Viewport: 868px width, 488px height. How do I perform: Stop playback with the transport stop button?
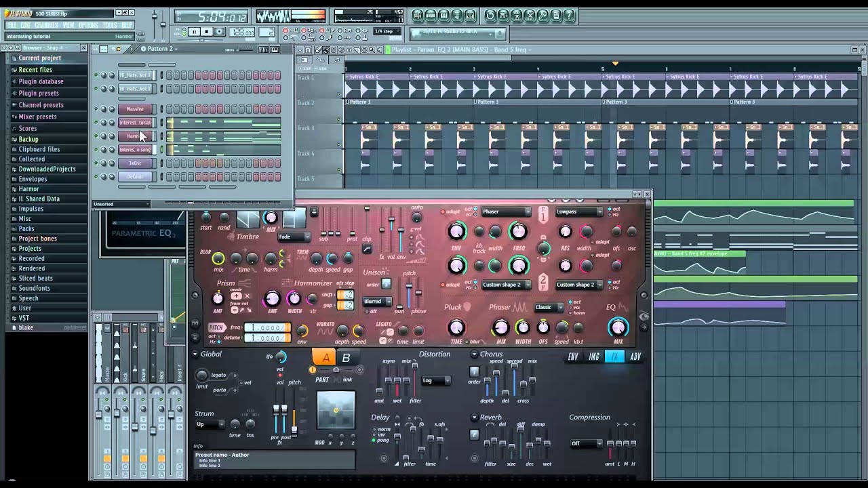pos(207,32)
